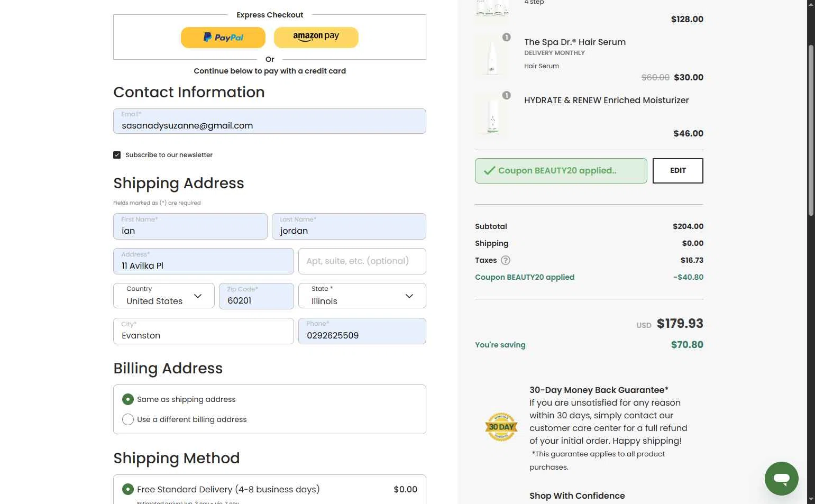Image resolution: width=815 pixels, height=504 pixels.
Task: Edit the Last Name field
Action: pyautogui.click(x=349, y=226)
